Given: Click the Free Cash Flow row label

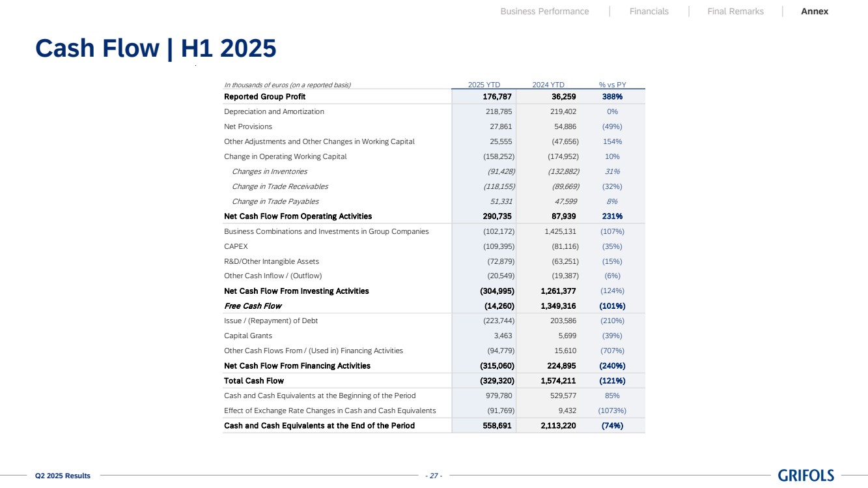Looking at the screenshot, I should click(x=253, y=306).
